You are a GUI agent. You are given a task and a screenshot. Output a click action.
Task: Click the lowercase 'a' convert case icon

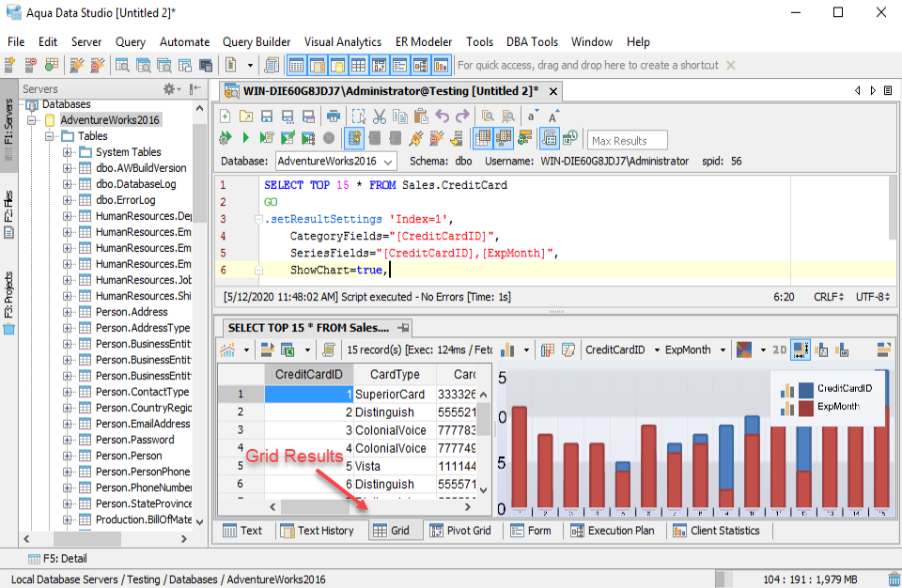(x=532, y=116)
